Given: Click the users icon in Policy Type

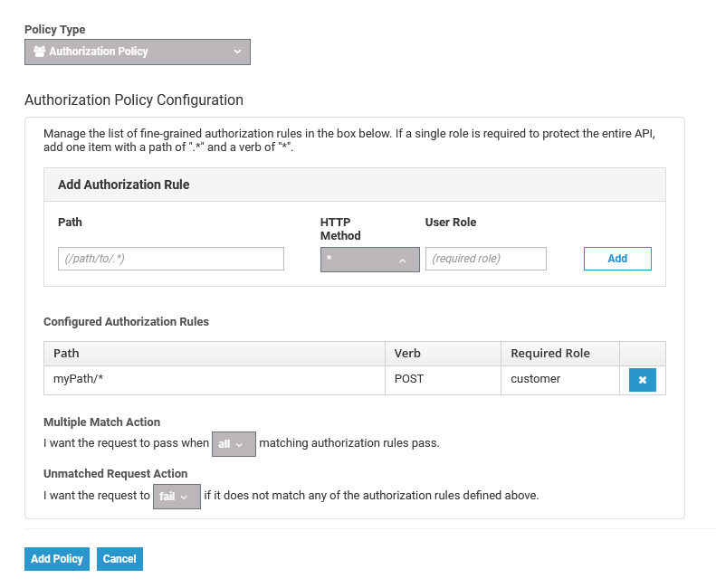Looking at the screenshot, I should (40, 52).
